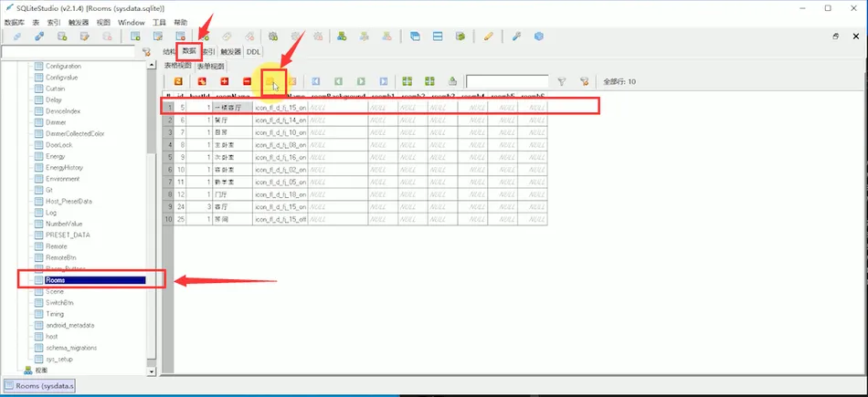Click the tree scrollbar down arrow
The height and width of the screenshot is (397, 868).
[x=152, y=372]
